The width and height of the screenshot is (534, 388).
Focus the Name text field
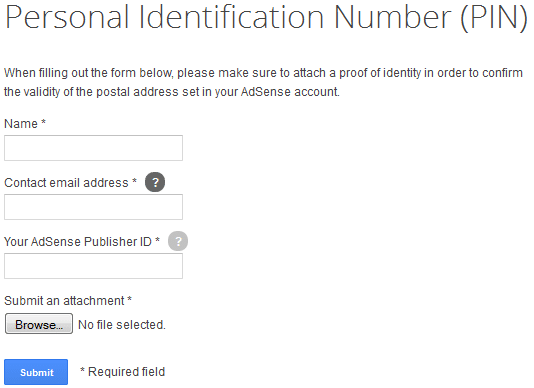point(93,148)
